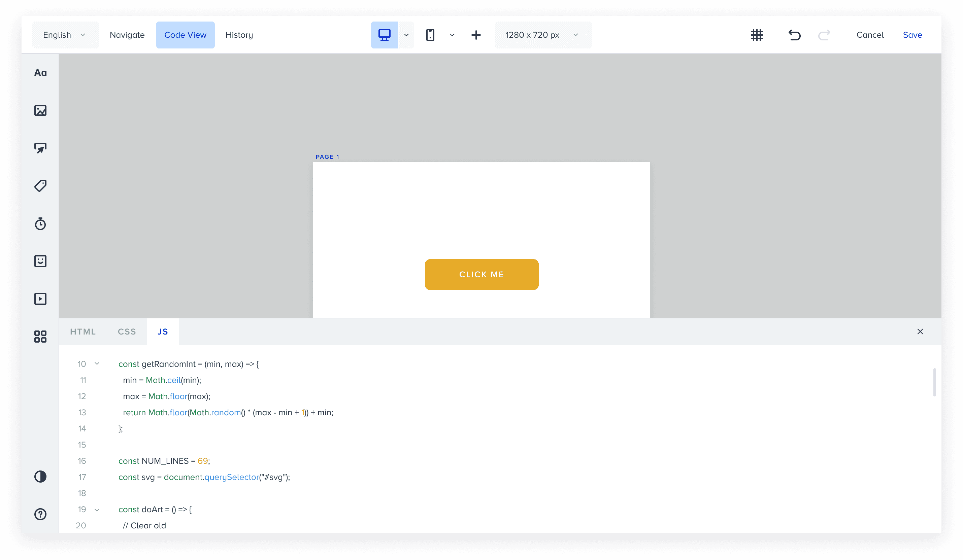This screenshot has height=560, width=963.
Task: Open the text tool (Aa) in sidebar
Action: click(x=40, y=73)
